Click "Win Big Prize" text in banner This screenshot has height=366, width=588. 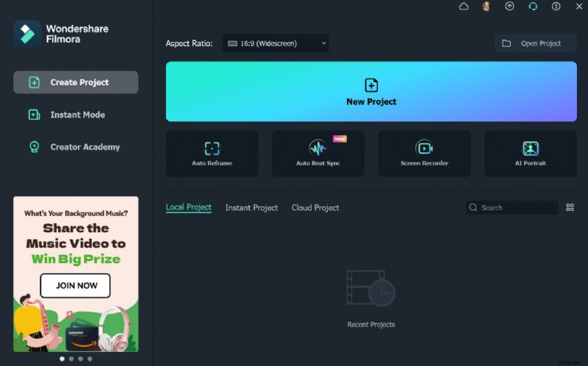click(x=76, y=259)
